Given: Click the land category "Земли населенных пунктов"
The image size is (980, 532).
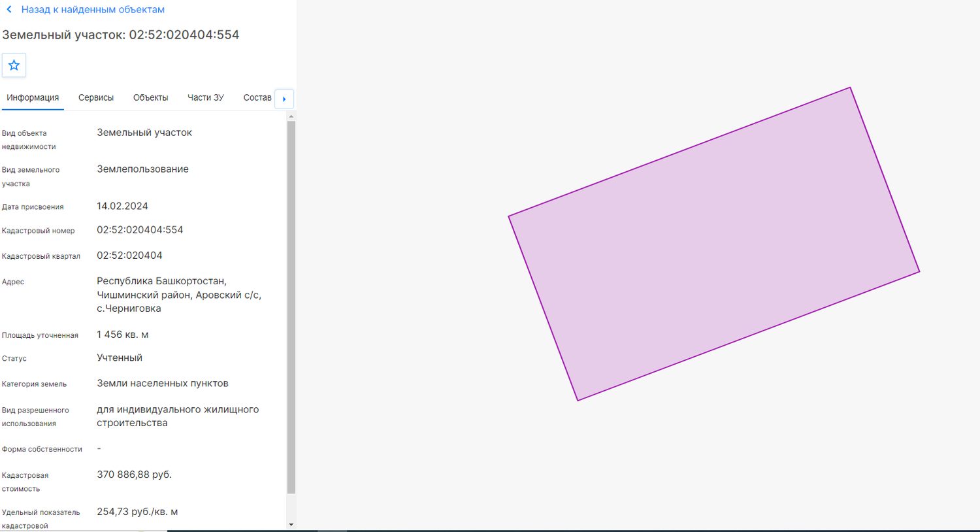Looking at the screenshot, I should coord(163,384).
